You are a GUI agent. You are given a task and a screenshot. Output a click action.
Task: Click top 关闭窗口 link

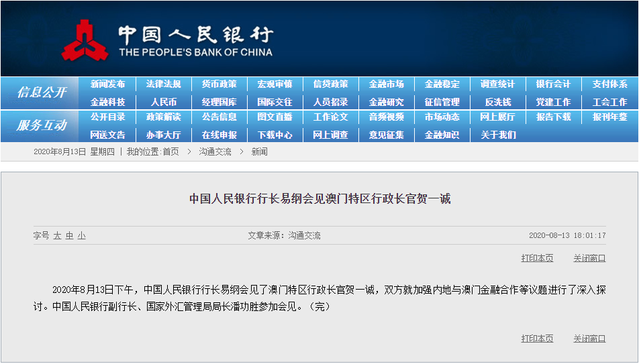click(x=589, y=258)
